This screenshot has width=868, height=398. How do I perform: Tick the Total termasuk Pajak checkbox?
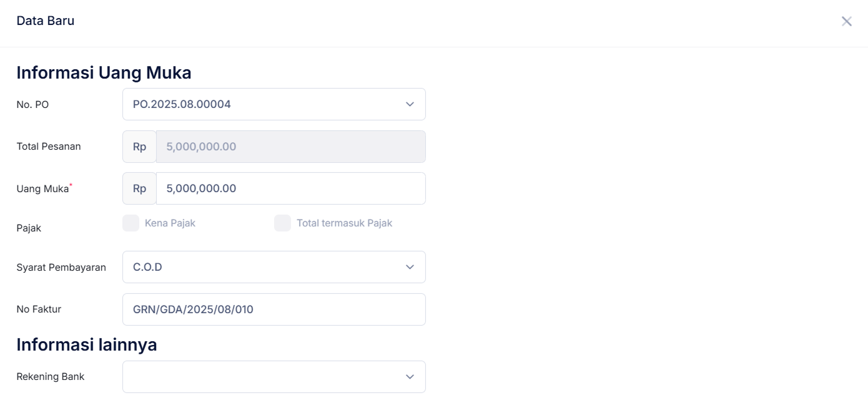pos(282,223)
